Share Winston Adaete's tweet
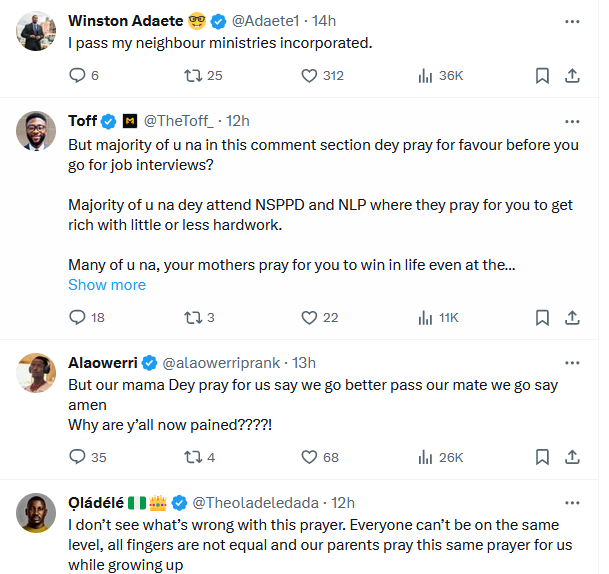 point(573,75)
